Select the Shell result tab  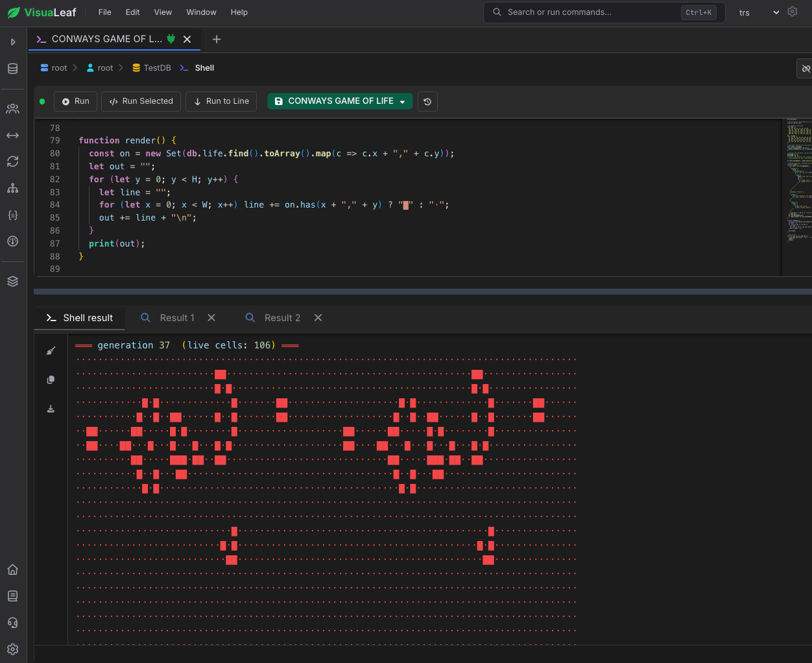pos(80,318)
